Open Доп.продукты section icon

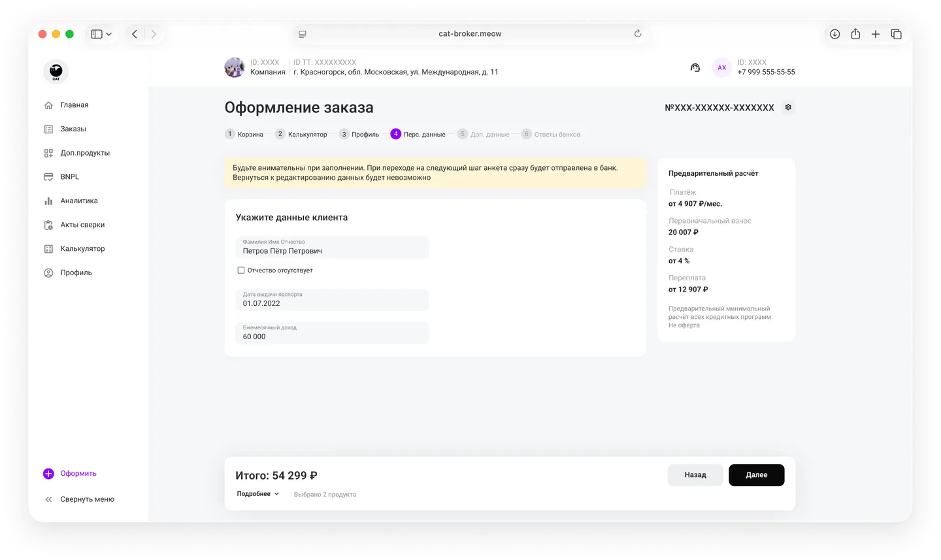pos(48,153)
